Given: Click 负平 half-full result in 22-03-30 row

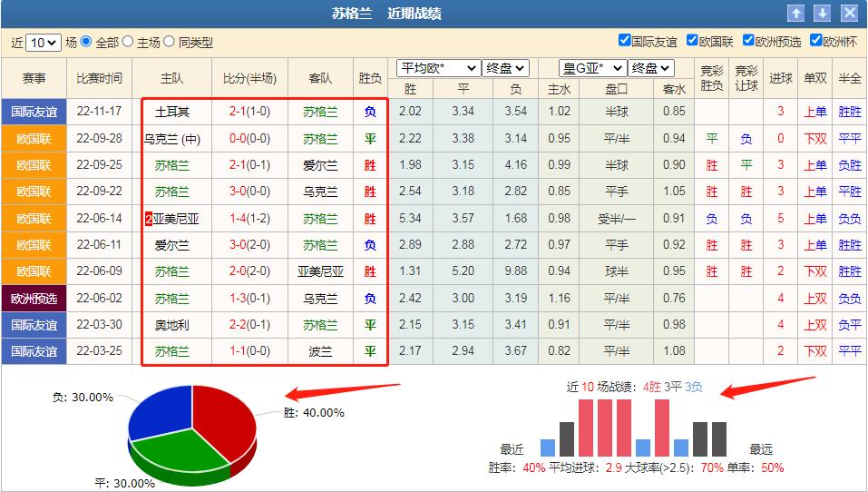Looking at the screenshot, I should click(850, 325).
